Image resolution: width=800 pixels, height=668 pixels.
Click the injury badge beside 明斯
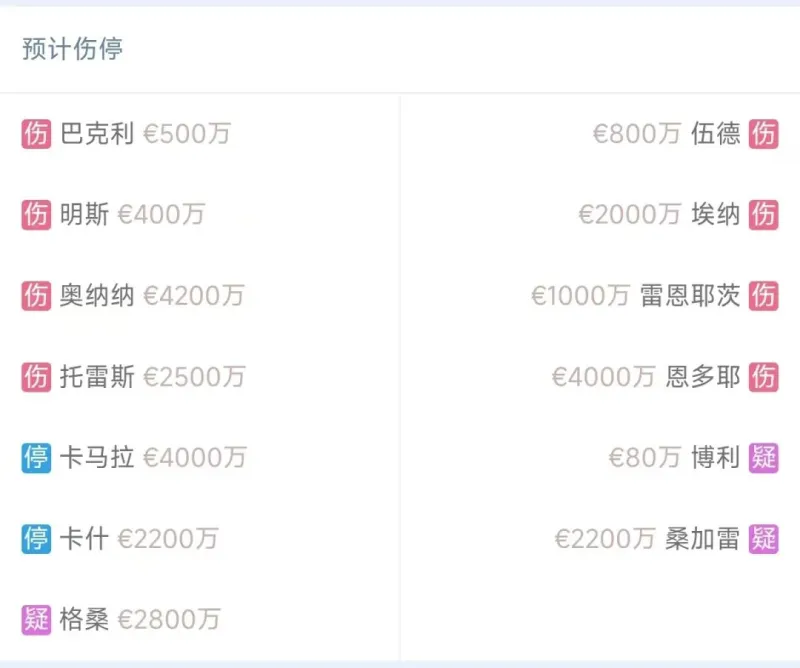[x=36, y=214]
